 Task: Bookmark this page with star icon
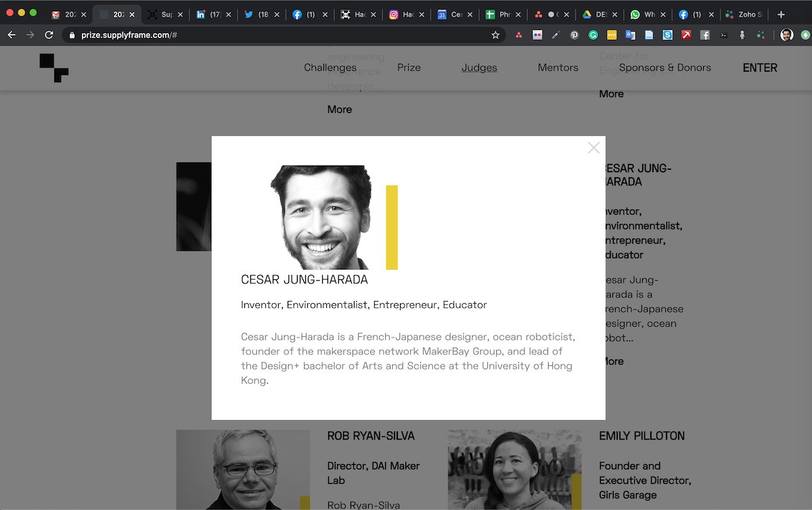[x=495, y=35]
